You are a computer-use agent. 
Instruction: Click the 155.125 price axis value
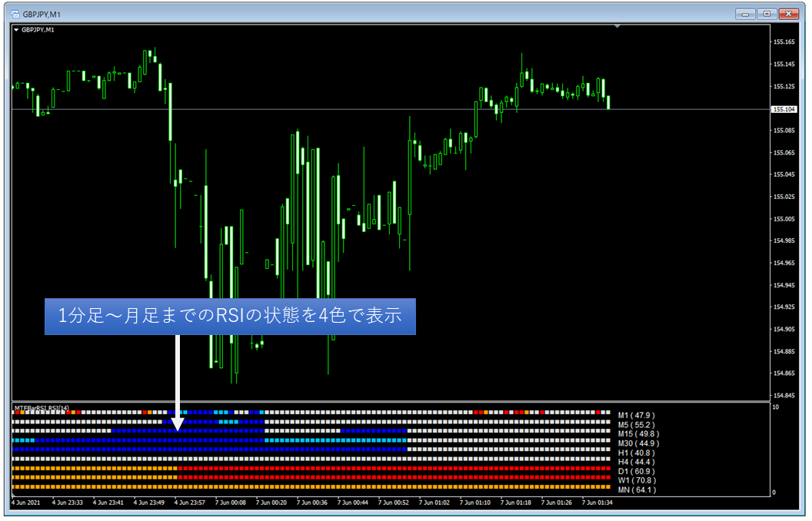tap(784, 86)
